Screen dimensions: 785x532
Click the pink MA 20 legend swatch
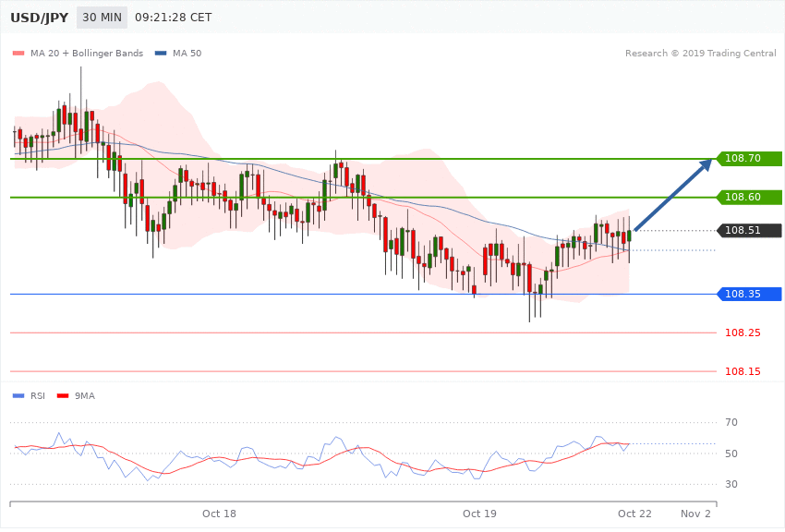(18, 53)
